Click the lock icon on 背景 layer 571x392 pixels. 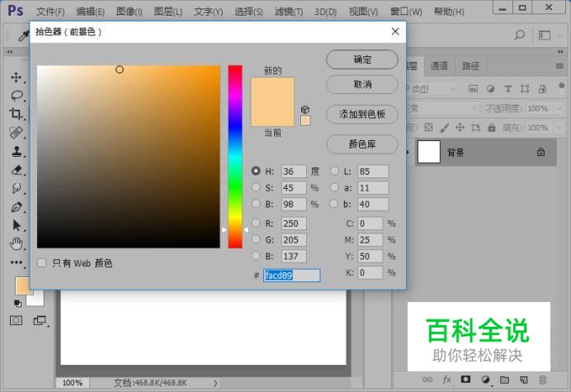point(540,152)
